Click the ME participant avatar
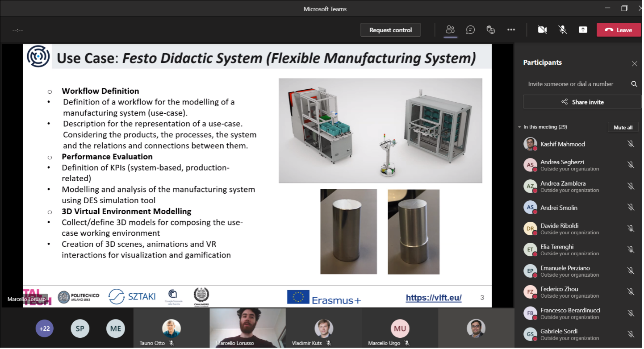Viewport: 644px width, 349px height. click(x=116, y=328)
